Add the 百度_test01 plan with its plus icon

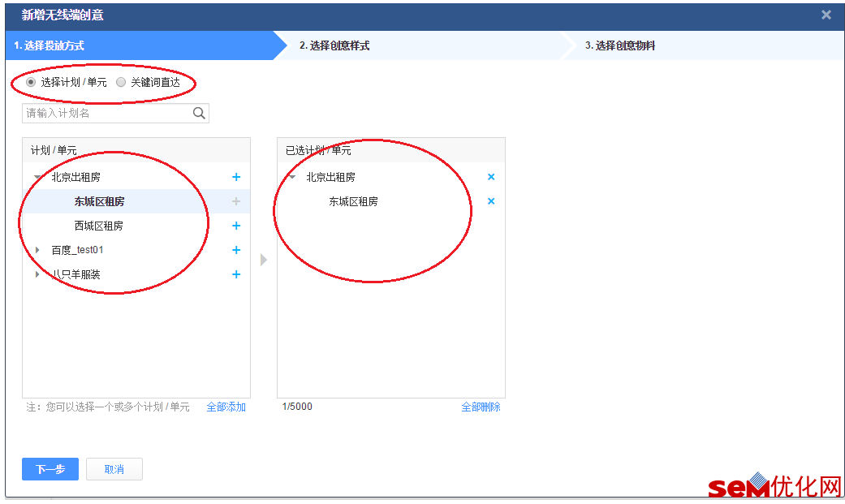pyautogui.click(x=236, y=250)
